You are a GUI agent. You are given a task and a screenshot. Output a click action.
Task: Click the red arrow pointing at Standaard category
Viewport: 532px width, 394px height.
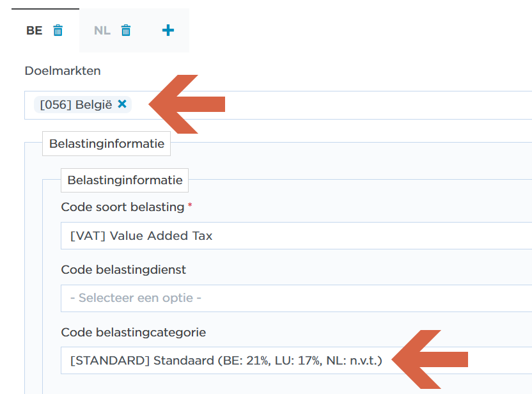[428, 359]
